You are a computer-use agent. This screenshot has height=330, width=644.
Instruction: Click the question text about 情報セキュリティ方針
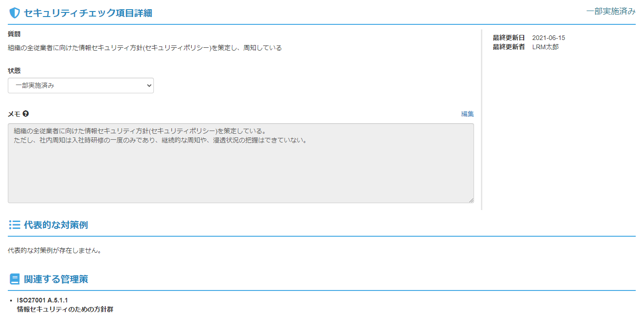tap(145, 48)
